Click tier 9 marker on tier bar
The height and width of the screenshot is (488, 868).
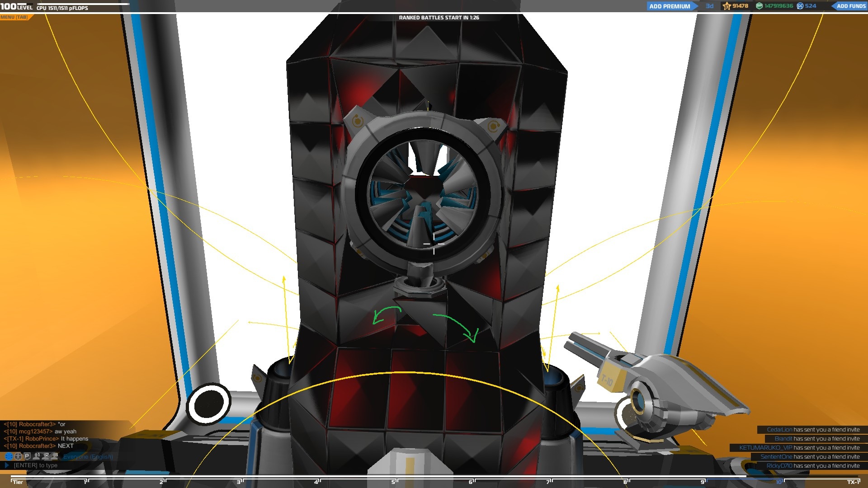point(703,482)
